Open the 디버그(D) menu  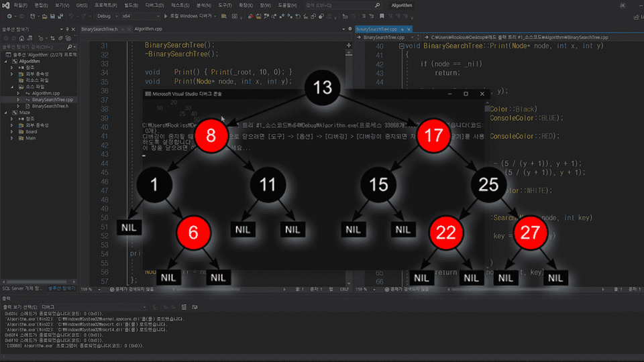point(155,5)
